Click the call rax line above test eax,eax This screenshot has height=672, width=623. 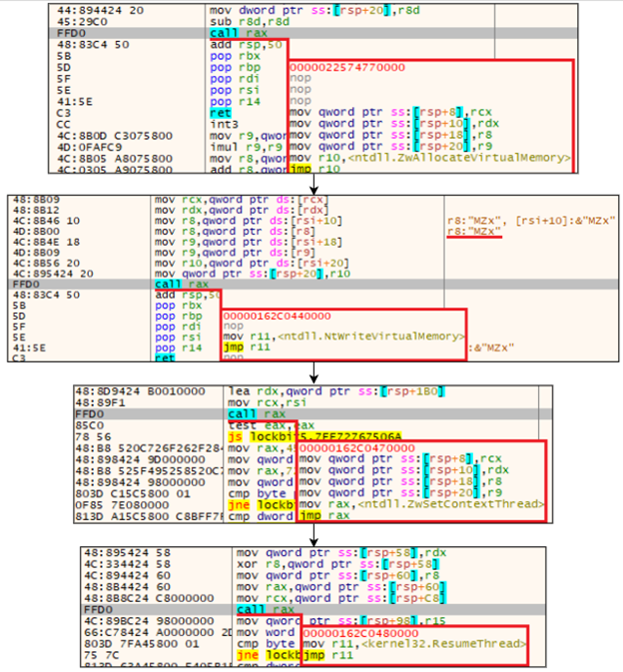pos(251,412)
